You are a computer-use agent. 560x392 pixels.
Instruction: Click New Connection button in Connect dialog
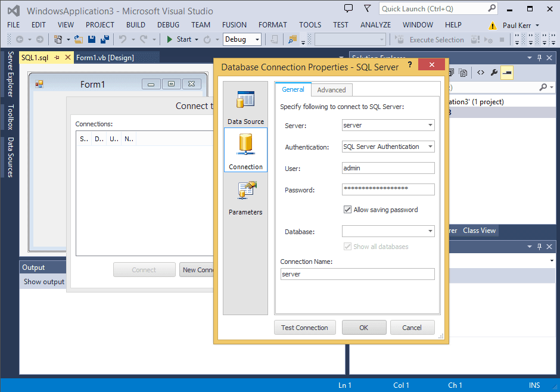(x=197, y=270)
